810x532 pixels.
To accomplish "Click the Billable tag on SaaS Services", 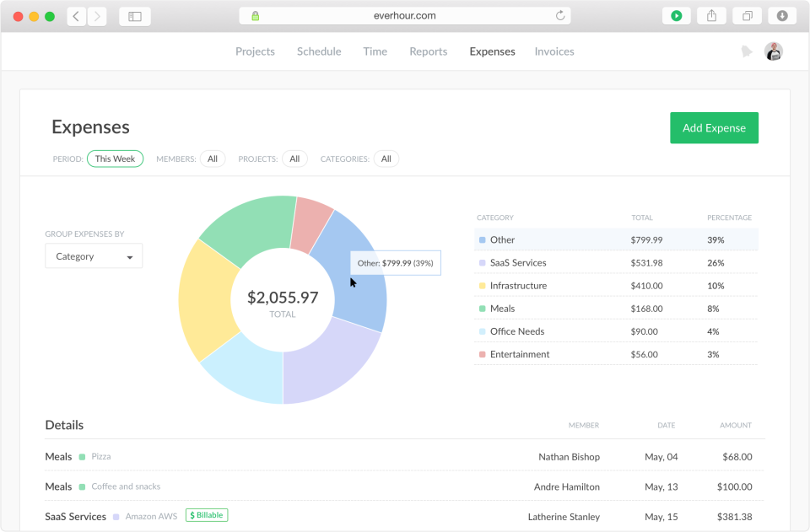I will pyautogui.click(x=207, y=515).
